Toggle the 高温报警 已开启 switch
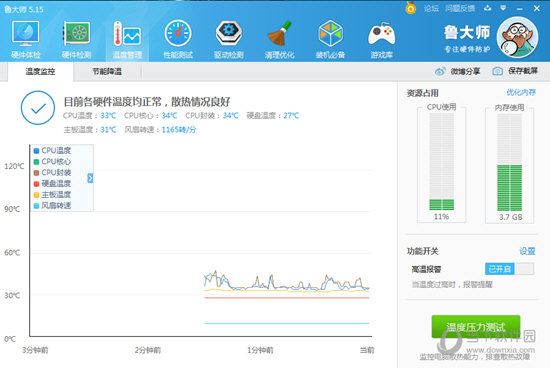550x368 pixels. 509,269
